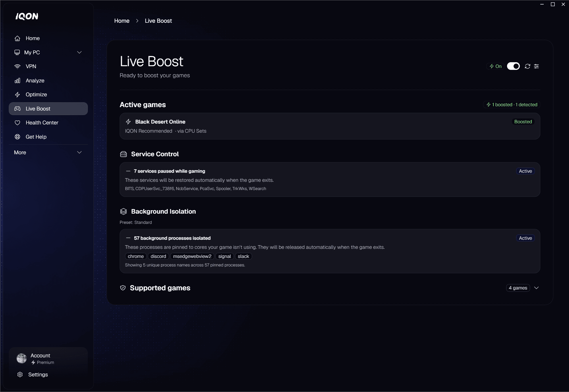569x392 pixels.
Task: Click the Live Boost gamepad icon
Action: 17,109
